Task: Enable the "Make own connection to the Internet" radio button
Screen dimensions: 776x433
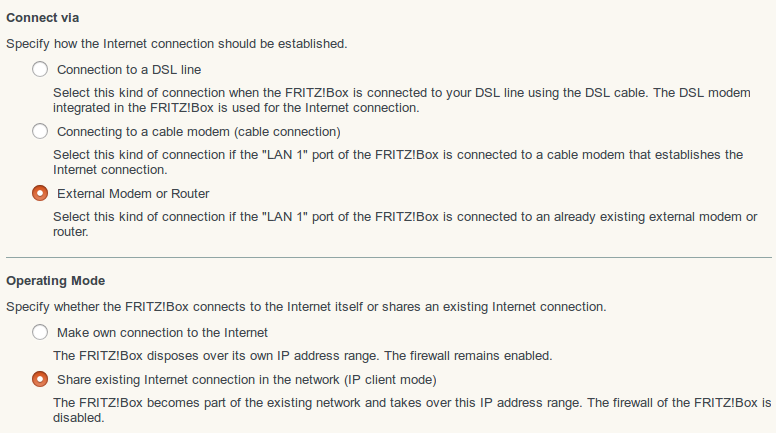Action: coord(40,332)
